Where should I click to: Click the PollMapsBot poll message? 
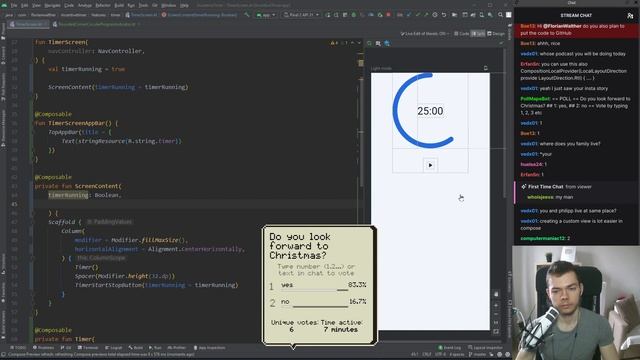576,106
